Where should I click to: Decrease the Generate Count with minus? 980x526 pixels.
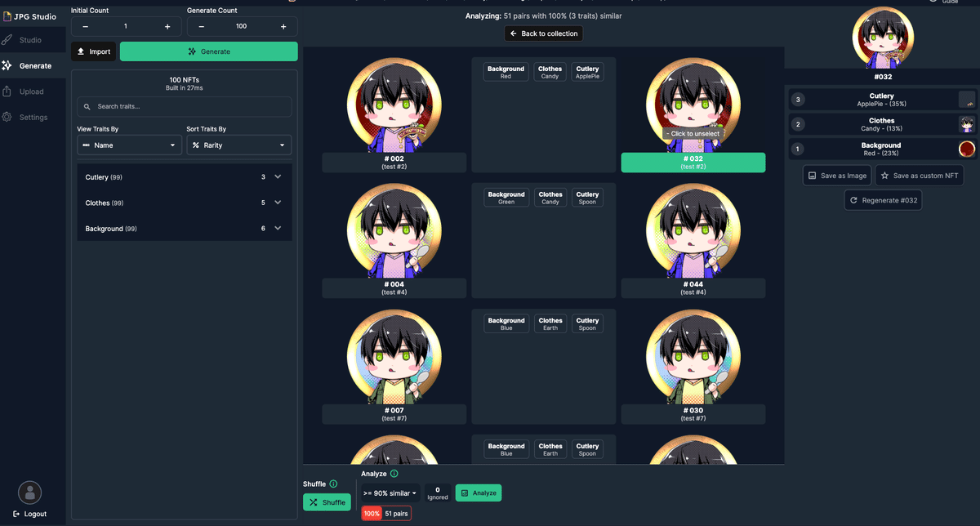[202, 26]
